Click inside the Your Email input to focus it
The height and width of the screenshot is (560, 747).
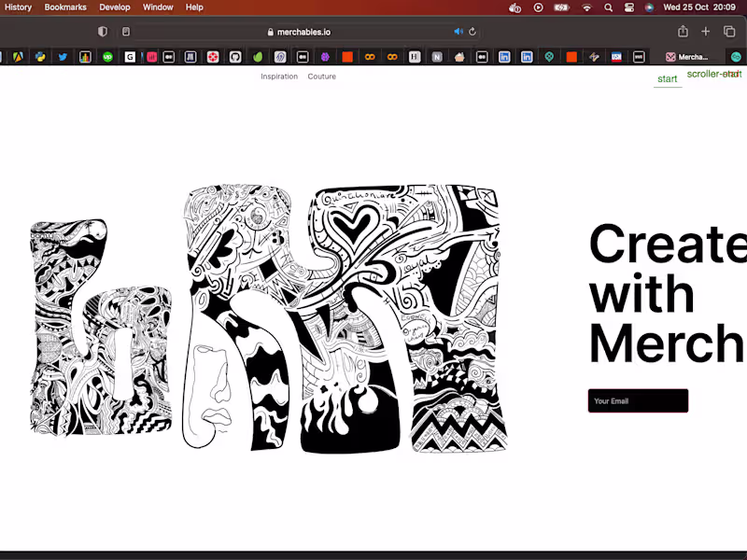coord(638,400)
